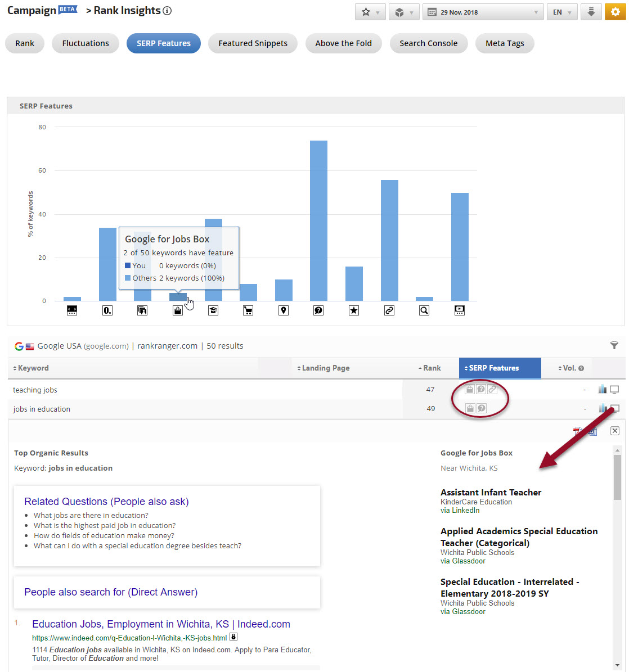This screenshot has height=672, width=629.
Task: Sort by SERP Features column
Action: (x=500, y=368)
